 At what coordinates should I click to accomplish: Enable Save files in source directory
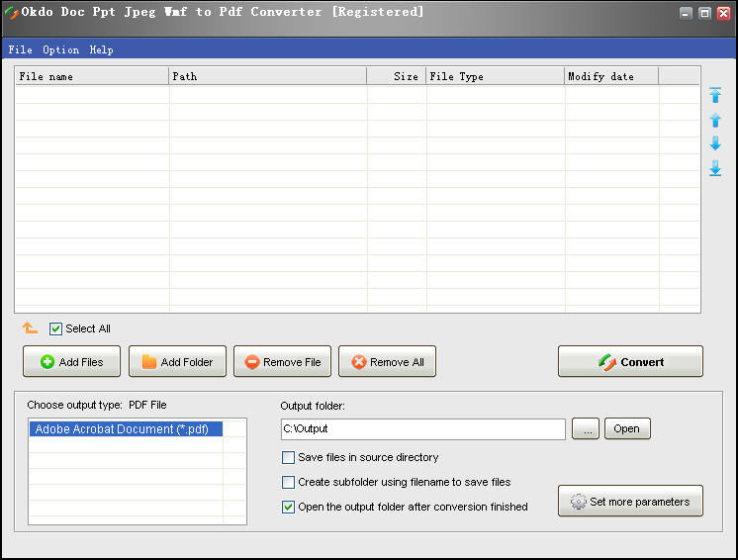288,457
